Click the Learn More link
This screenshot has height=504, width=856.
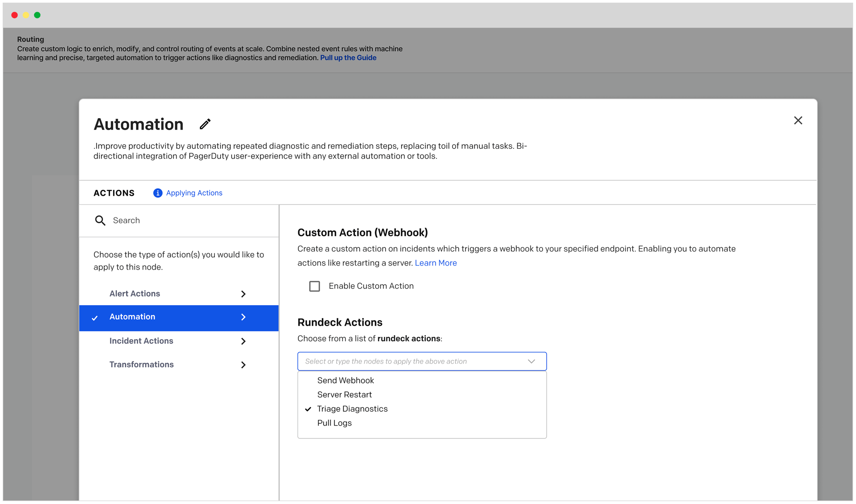click(436, 263)
